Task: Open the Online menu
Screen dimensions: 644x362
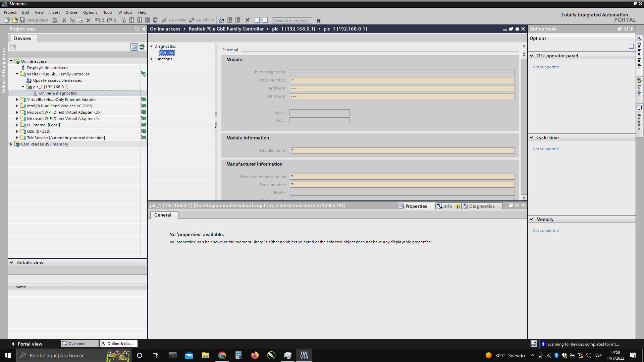Action: (x=71, y=12)
